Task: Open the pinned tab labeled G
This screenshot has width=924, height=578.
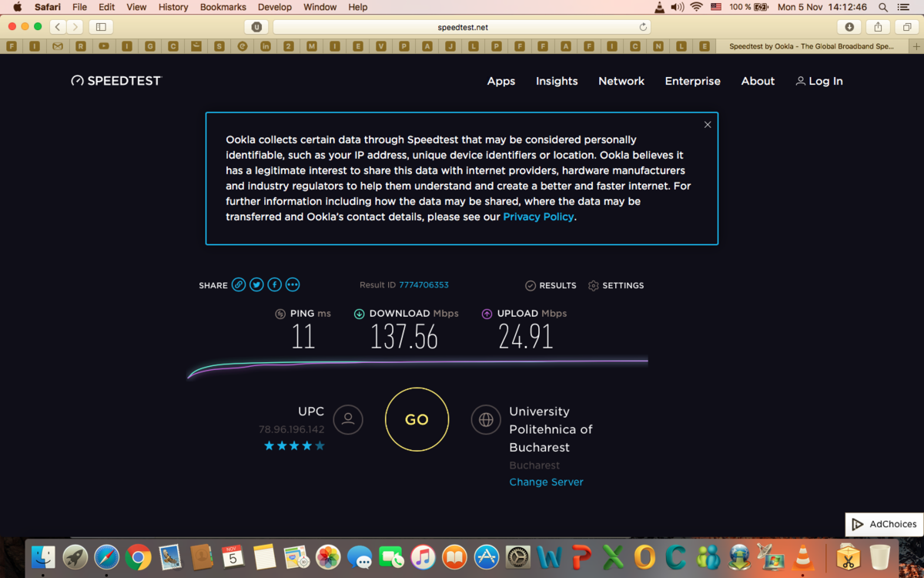Action: [x=150, y=46]
